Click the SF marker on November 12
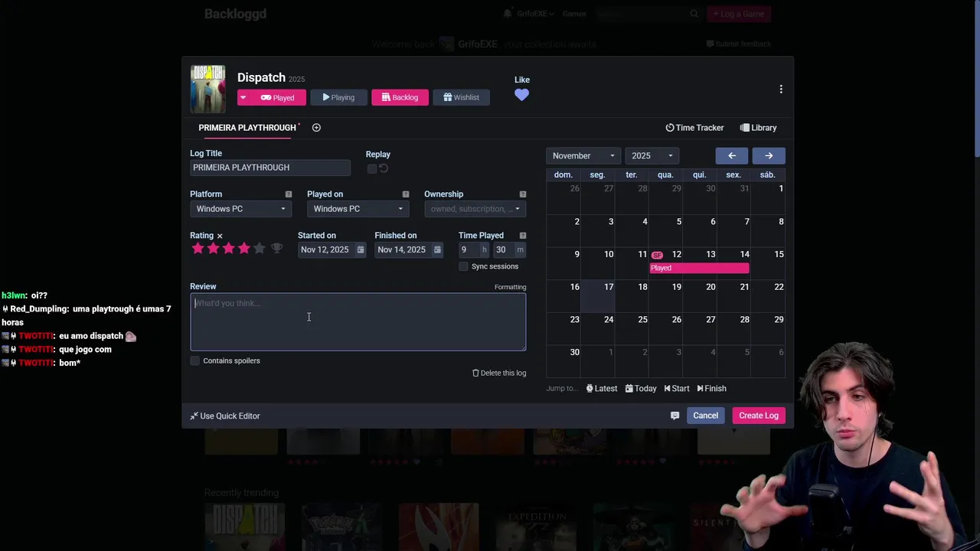This screenshot has height=551, width=980. tap(657, 255)
